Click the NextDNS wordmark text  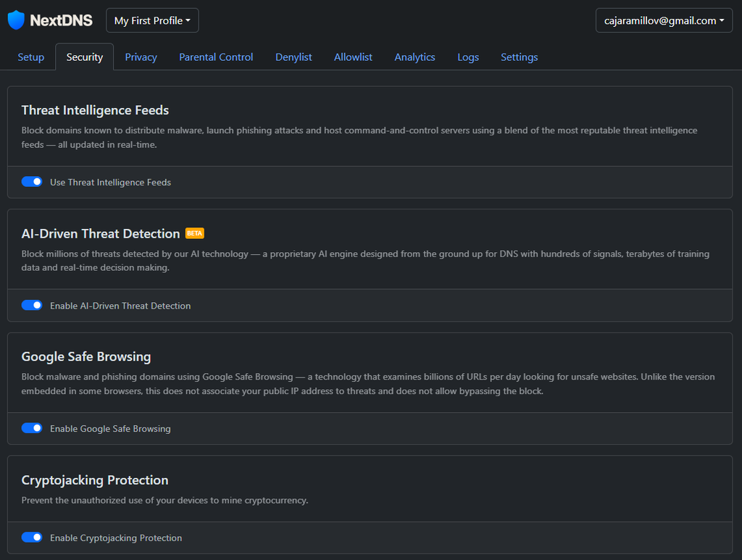62,20
